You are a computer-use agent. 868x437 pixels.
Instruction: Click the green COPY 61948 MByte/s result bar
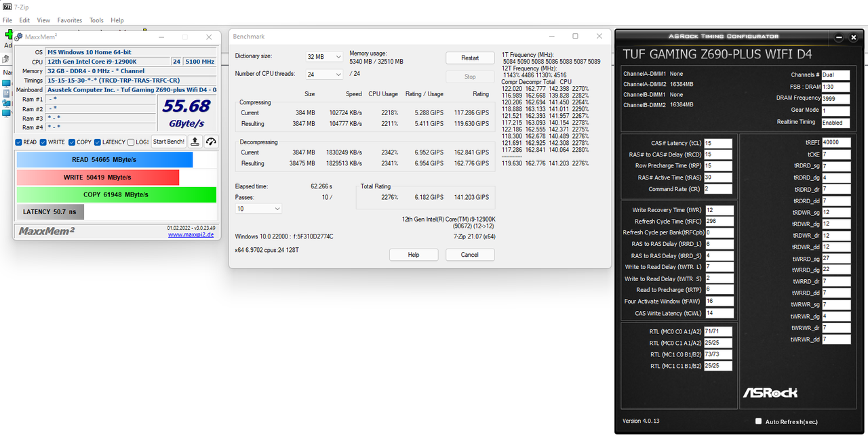click(x=117, y=194)
